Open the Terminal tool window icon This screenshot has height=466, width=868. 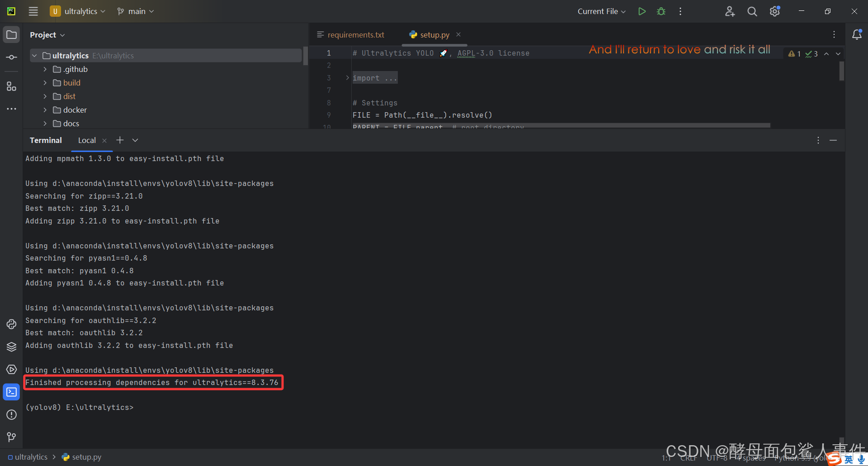click(x=11, y=392)
